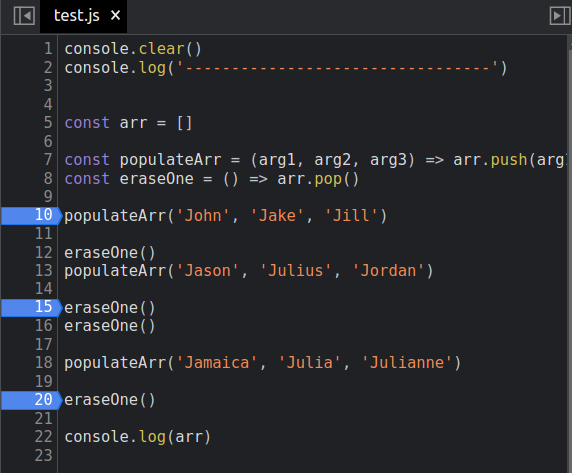Click the 'Julianne' string on line 18
The width and height of the screenshot is (572, 473).
407,363
